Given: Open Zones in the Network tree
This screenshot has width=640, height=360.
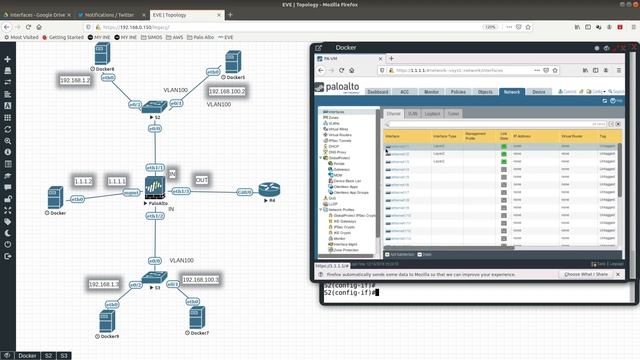Looking at the screenshot, I should (333, 118).
